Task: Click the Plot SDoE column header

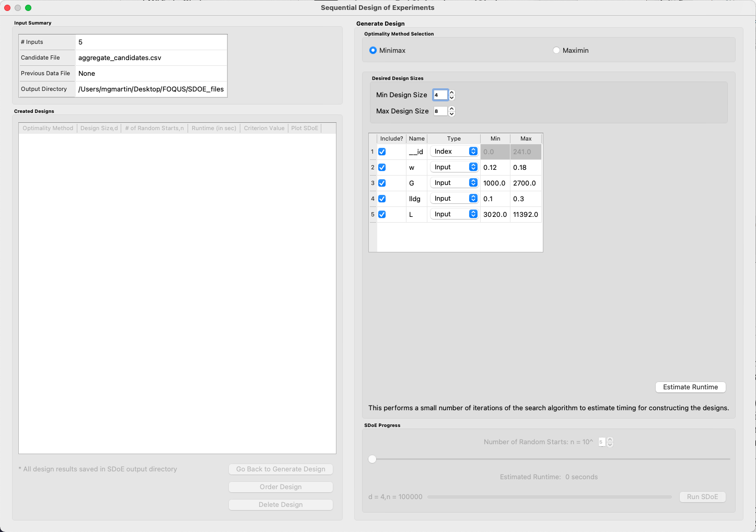Action: pos(305,128)
